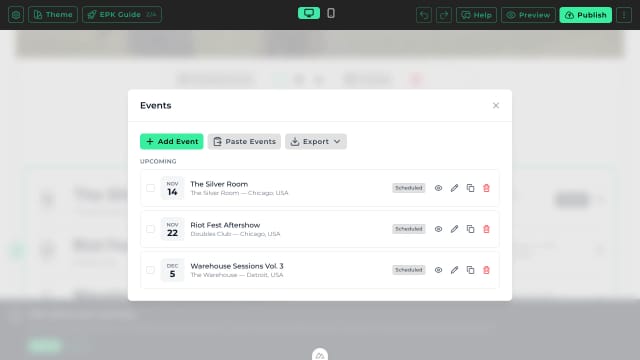The height and width of the screenshot is (360, 640).
Task: Click the round icon button at the bottom center
Action: coord(320,354)
